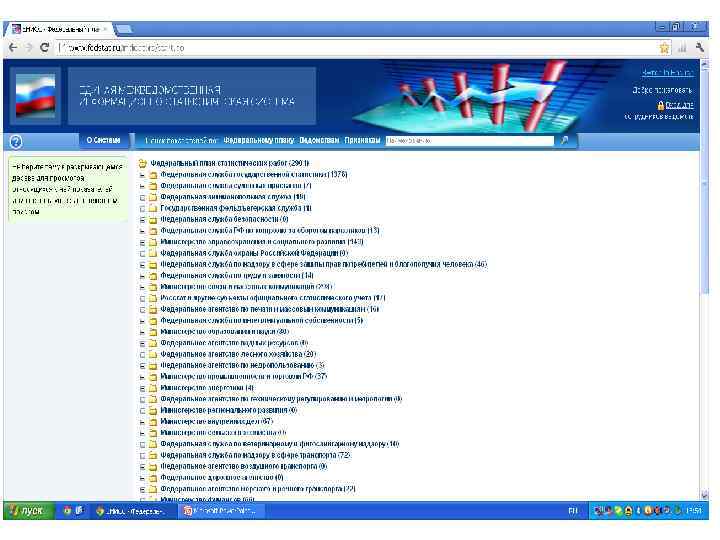720x540 pixels.
Task: Click the browser address bar
Action: [x=357, y=48]
